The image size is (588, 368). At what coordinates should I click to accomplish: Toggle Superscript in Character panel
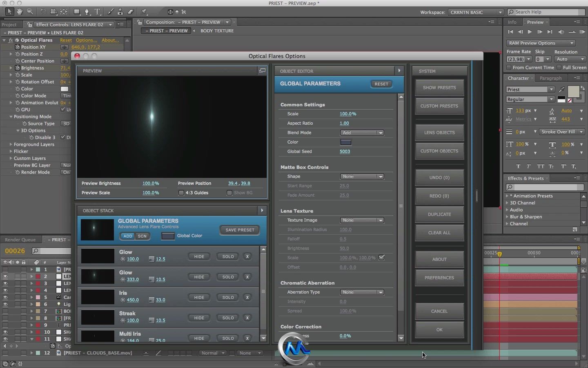(563, 166)
